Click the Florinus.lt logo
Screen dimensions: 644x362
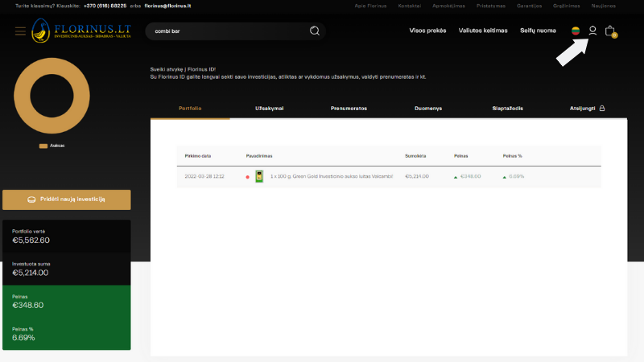point(80,31)
